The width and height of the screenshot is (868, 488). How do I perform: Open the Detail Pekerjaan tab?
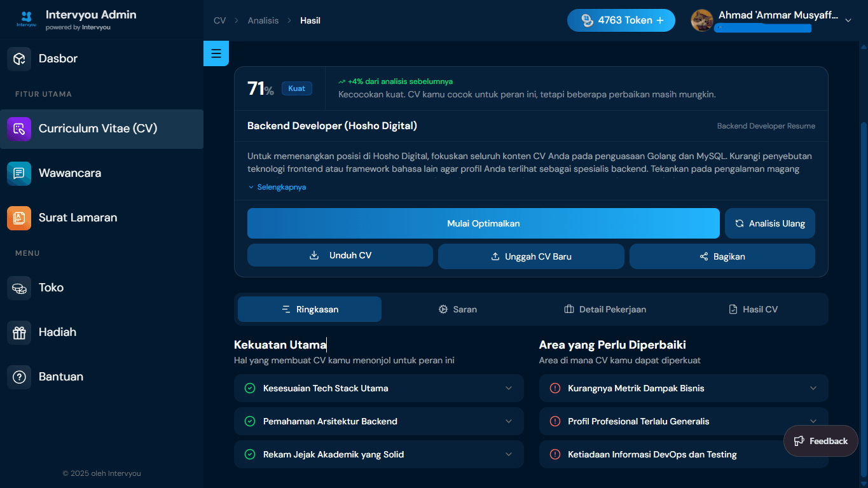[x=605, y=309]
